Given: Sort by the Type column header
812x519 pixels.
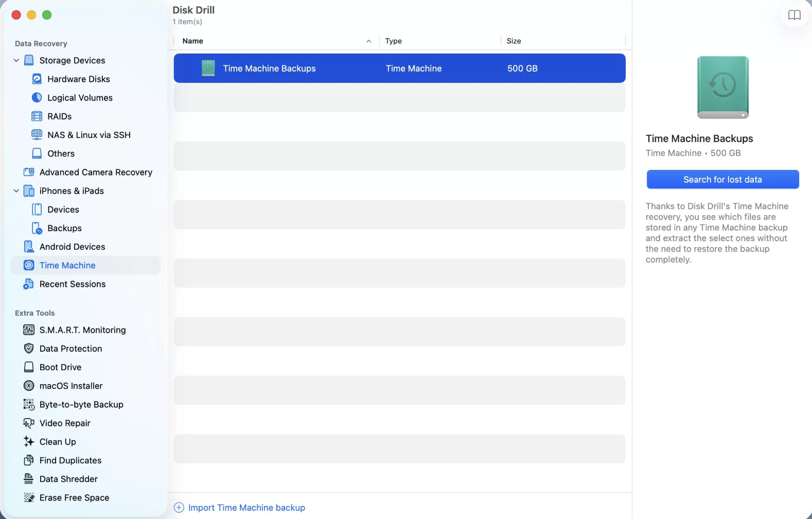Looking at the screenshot, I should click(x=440, y=41).
